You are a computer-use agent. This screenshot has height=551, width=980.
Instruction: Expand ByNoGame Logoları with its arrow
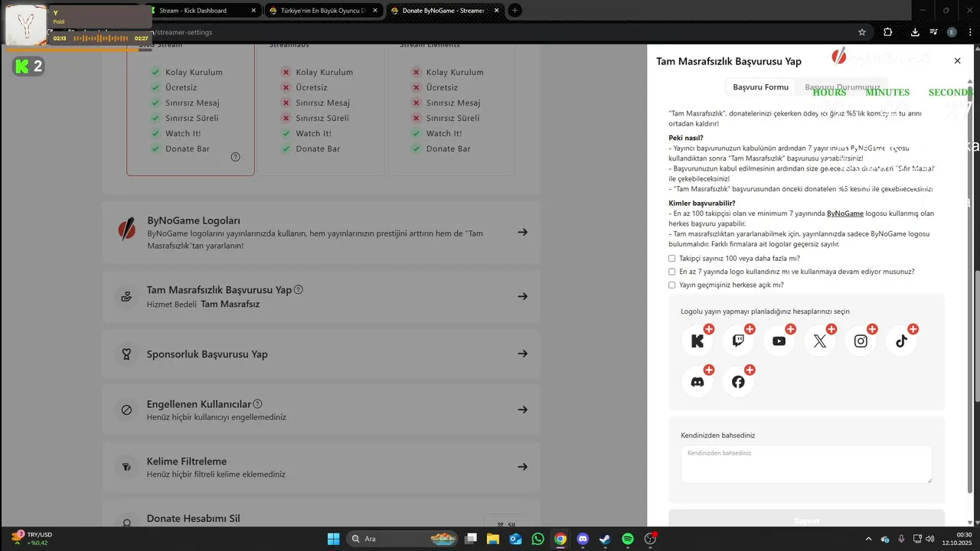coord(522,232)
